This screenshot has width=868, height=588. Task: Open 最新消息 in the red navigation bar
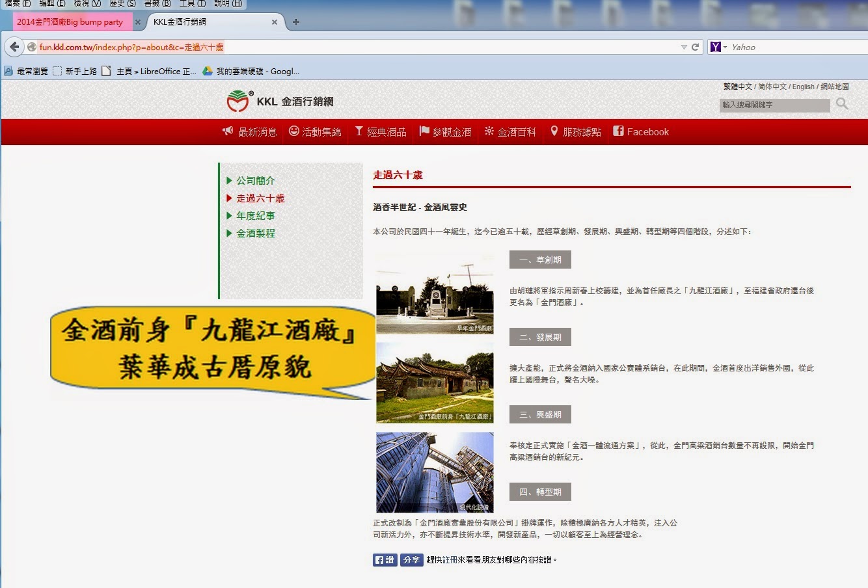click(x=250, y=131)
